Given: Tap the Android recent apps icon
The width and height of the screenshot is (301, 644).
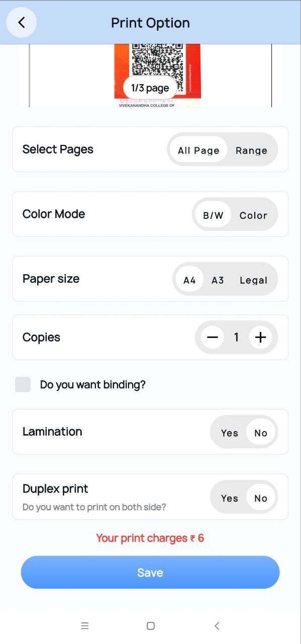Looking at the screenshot, I should coord(85,626).
